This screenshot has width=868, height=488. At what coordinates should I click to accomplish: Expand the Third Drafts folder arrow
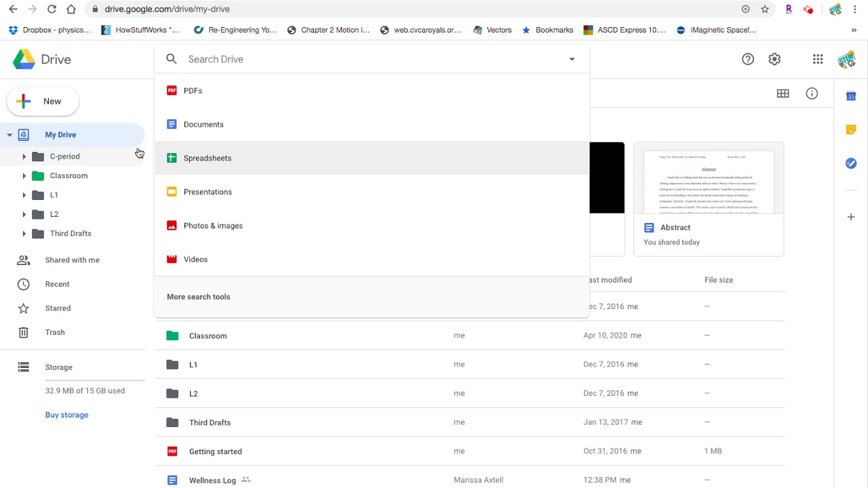pos(24,234)
